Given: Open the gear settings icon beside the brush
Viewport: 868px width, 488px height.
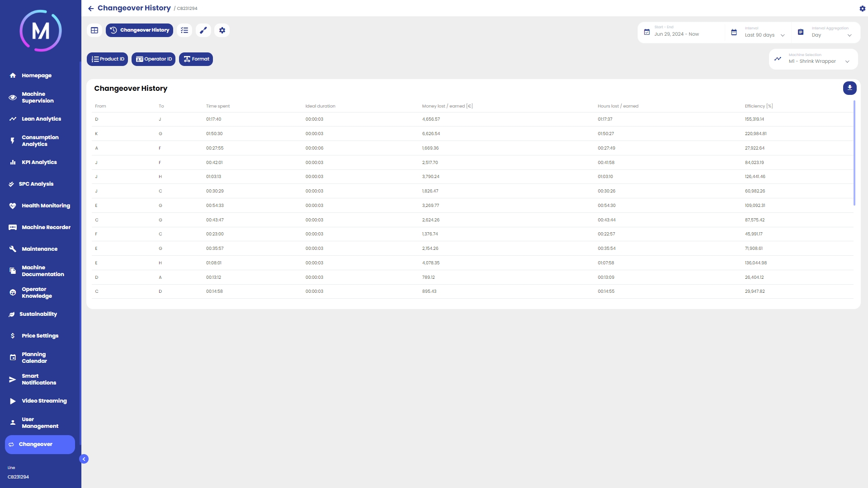Looking at the screenshot, I should tap(222, 30).
